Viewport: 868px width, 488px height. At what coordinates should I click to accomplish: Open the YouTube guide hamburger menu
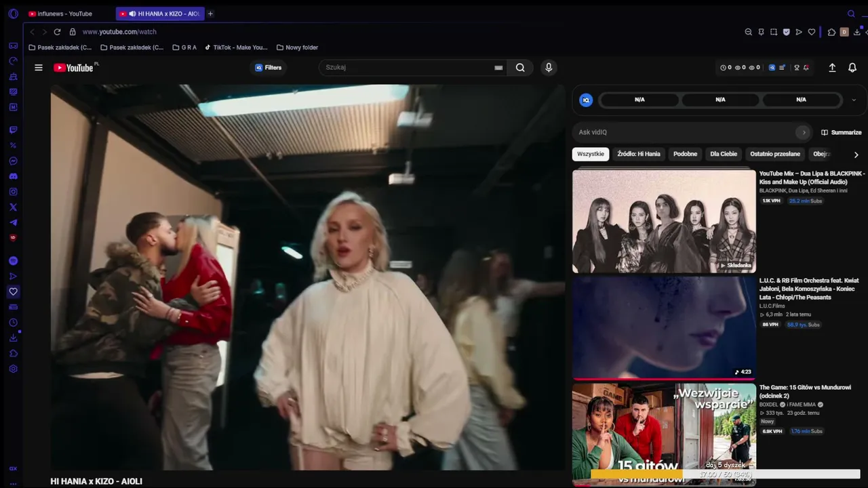coord(39,68)
